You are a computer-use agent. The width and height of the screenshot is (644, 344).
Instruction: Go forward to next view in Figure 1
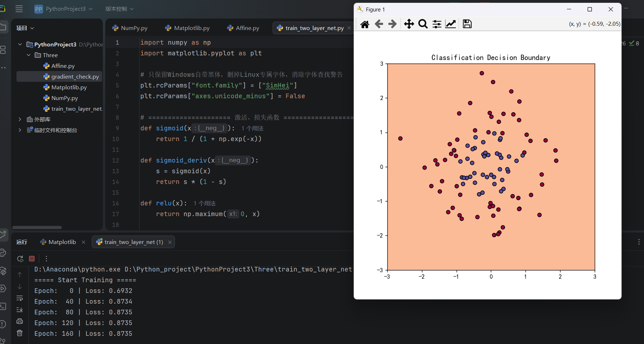click(x=392, y=24)
